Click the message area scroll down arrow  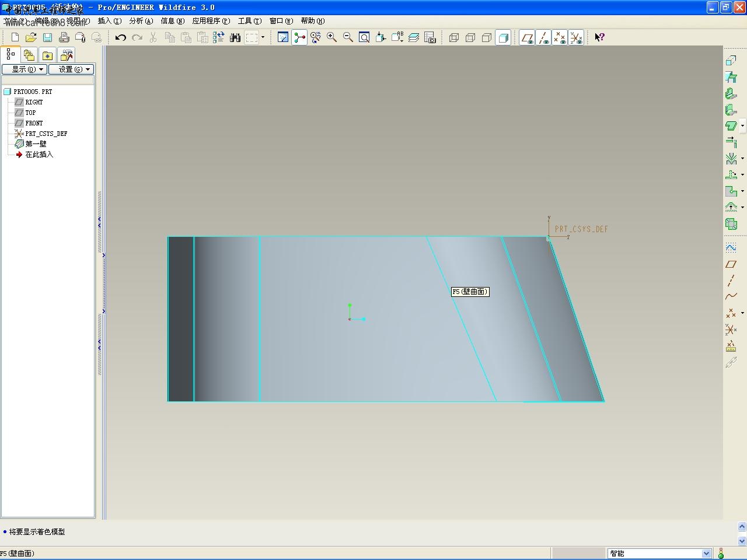[742, 541]
